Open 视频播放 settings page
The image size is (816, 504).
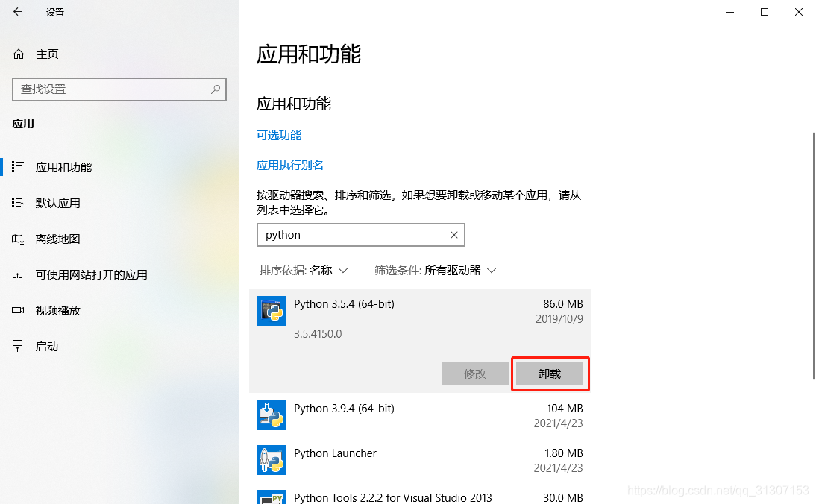57,310
